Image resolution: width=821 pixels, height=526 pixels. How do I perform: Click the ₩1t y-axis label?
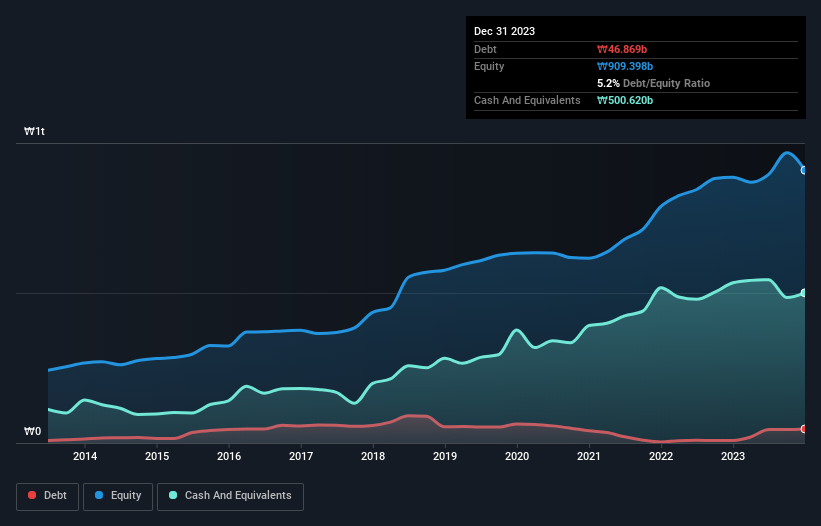[x=35, y=131]
